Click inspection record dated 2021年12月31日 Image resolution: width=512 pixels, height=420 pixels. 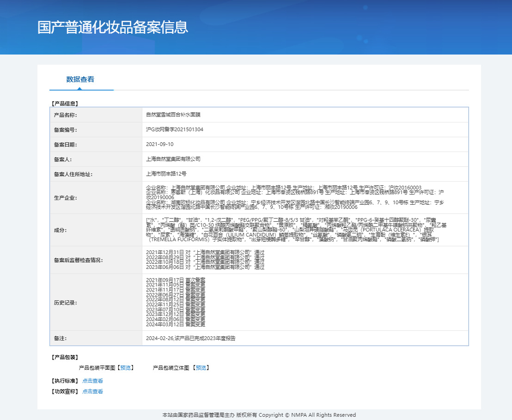click(205, 252)
